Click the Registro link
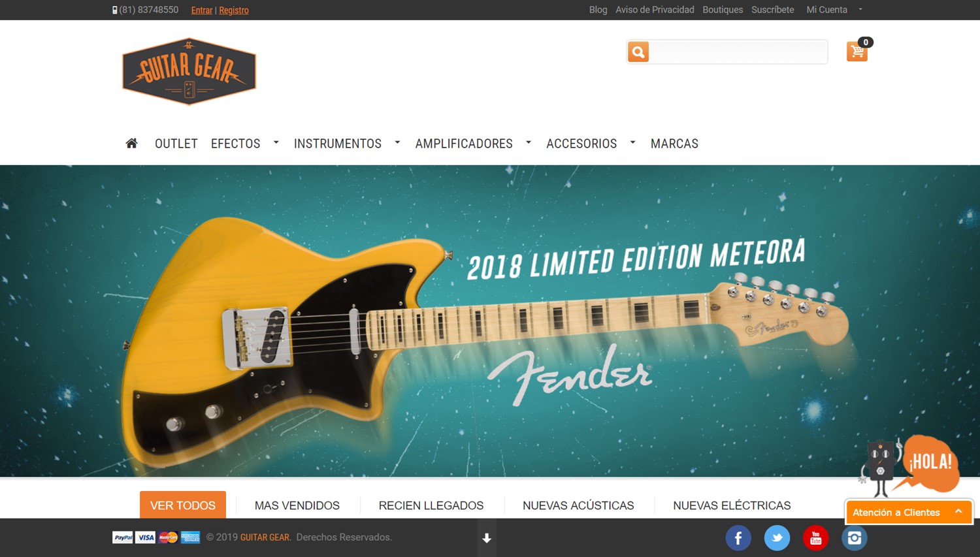 coord(234,10)
